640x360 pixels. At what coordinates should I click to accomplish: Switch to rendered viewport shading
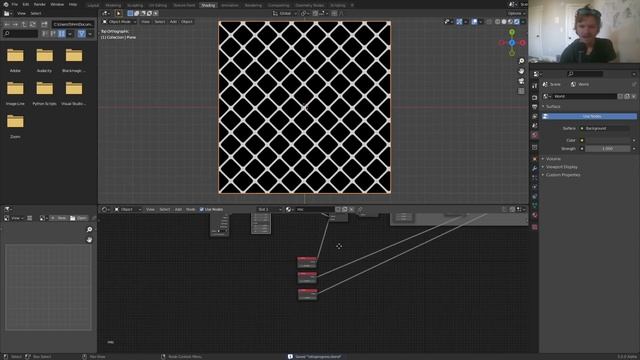pyautogui.click(x=517, y=22)
